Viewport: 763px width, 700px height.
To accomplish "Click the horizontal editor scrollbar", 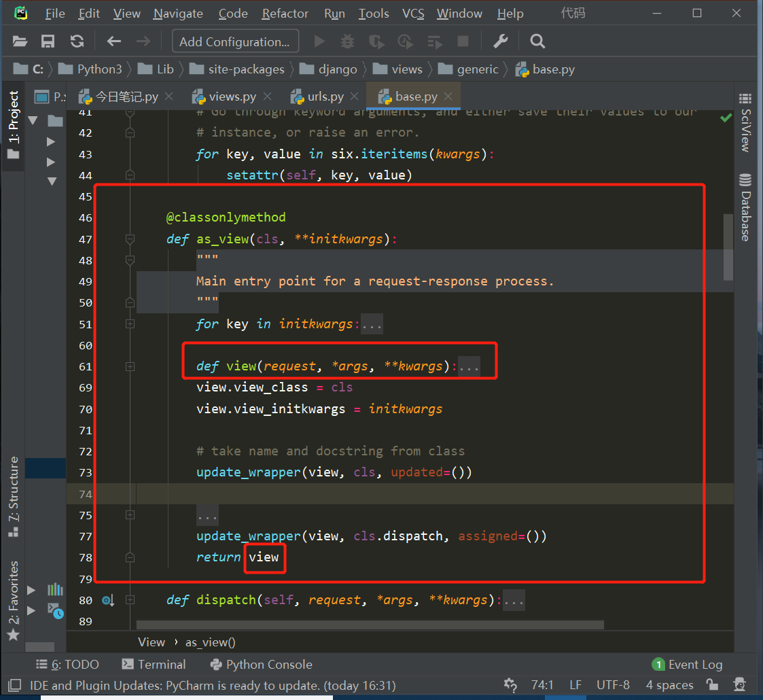I will pos(370,625).
